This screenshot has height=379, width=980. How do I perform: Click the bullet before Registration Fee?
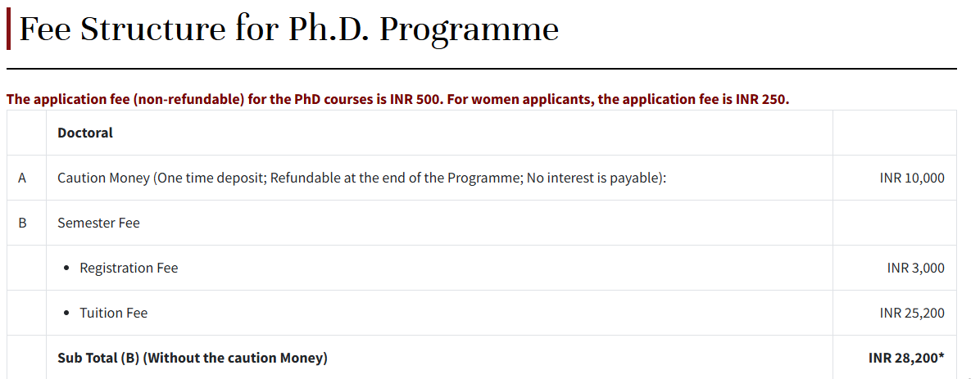65,268
